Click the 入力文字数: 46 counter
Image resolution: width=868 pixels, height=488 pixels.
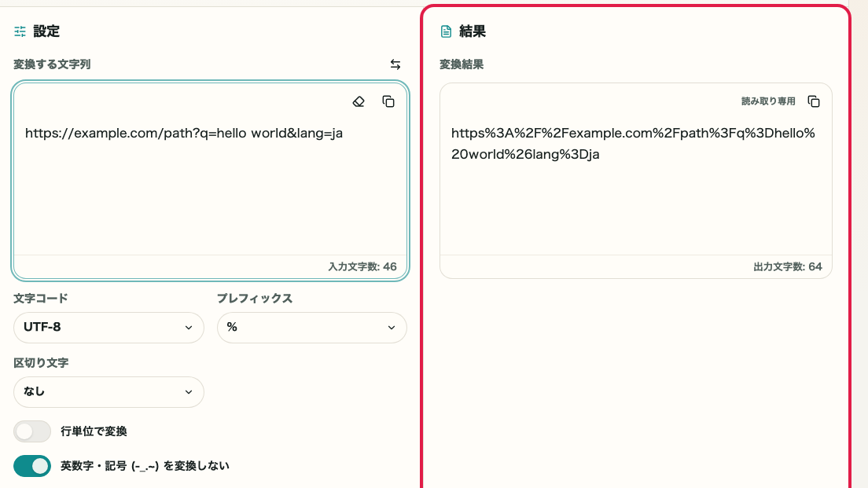pos(362,266)
